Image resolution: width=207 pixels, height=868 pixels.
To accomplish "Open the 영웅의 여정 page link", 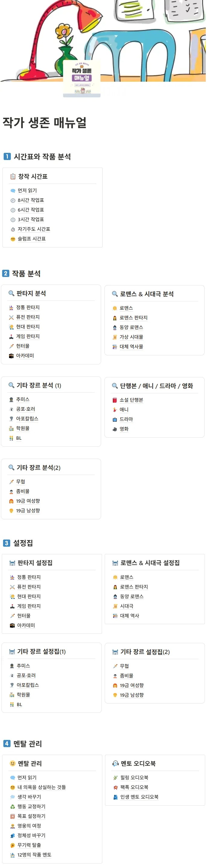I will click(x=29, y=826).
